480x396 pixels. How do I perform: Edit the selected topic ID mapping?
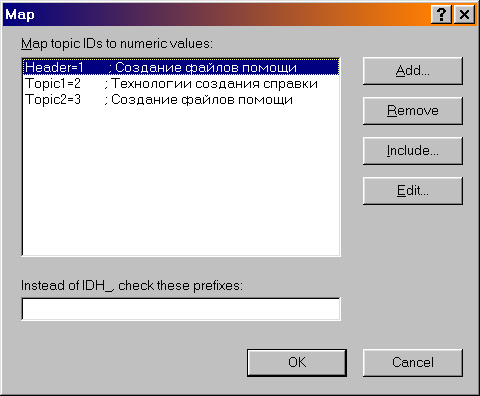[x=413, y=191]
